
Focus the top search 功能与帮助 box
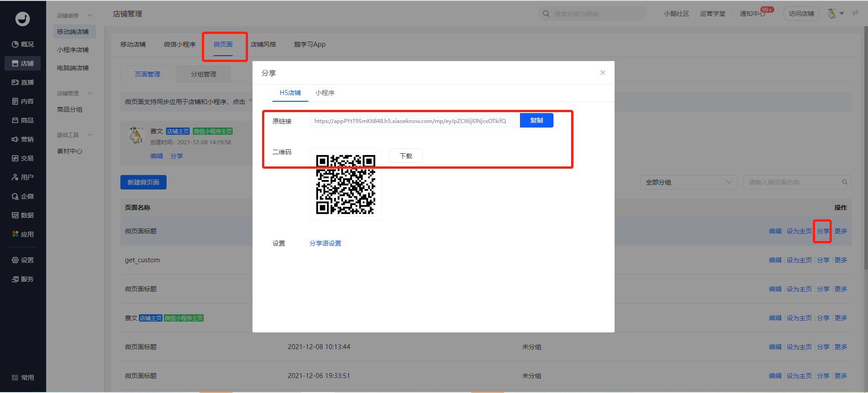click(592, 14)
